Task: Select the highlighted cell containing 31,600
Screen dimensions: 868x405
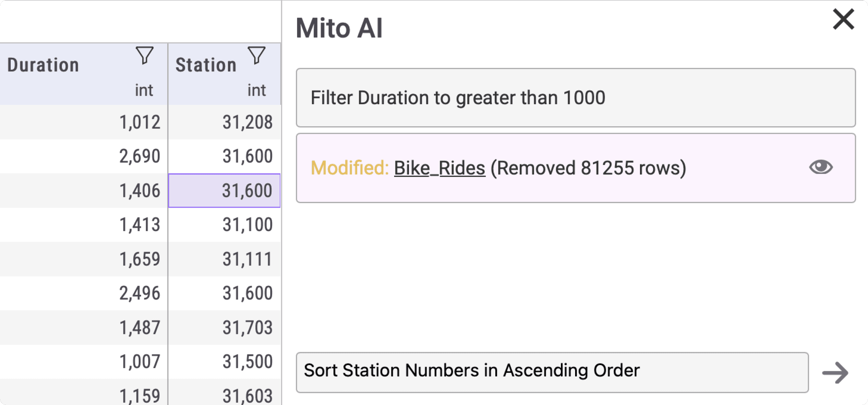Action: (224, 190)
